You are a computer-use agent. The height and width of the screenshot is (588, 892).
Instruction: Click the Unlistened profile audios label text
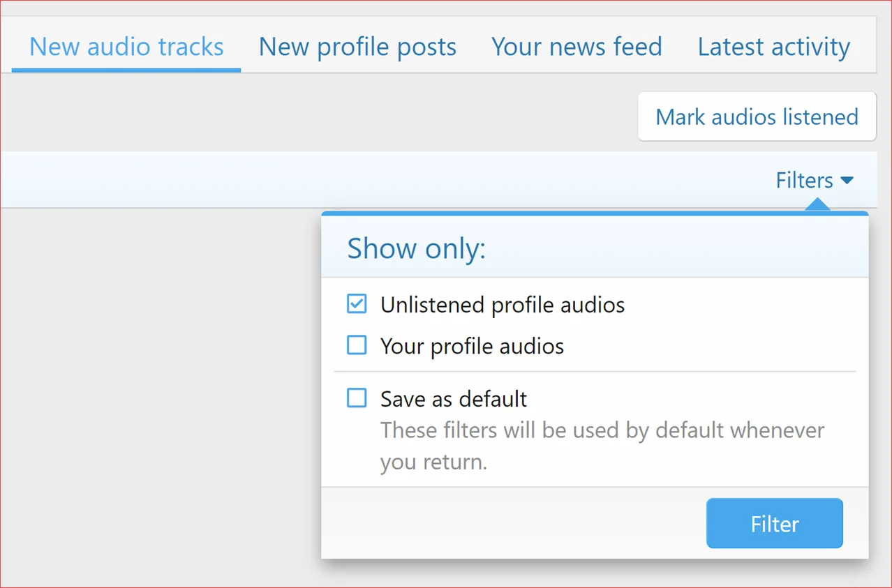tap(502, 305)
